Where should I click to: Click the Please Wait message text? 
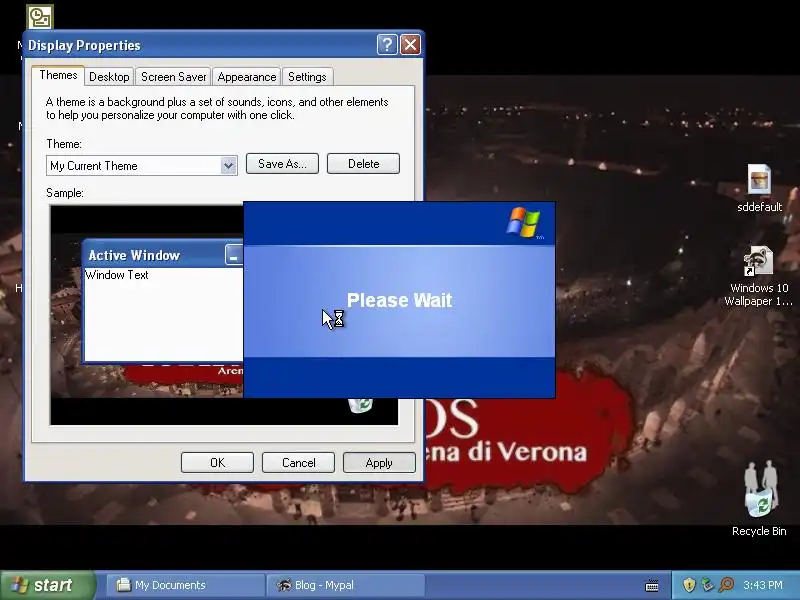click(x=399, y=300)
